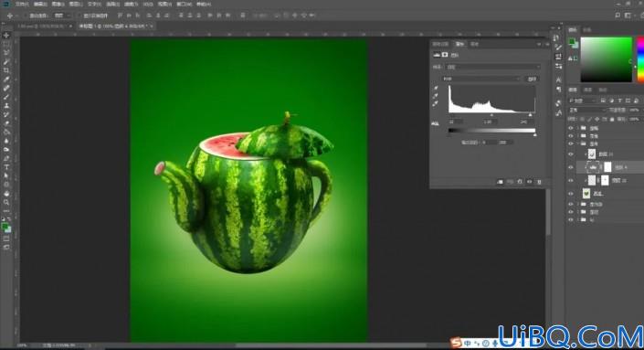Expand the second layer group
This screenshot has height=350, width=644.
tap(578, 136)
